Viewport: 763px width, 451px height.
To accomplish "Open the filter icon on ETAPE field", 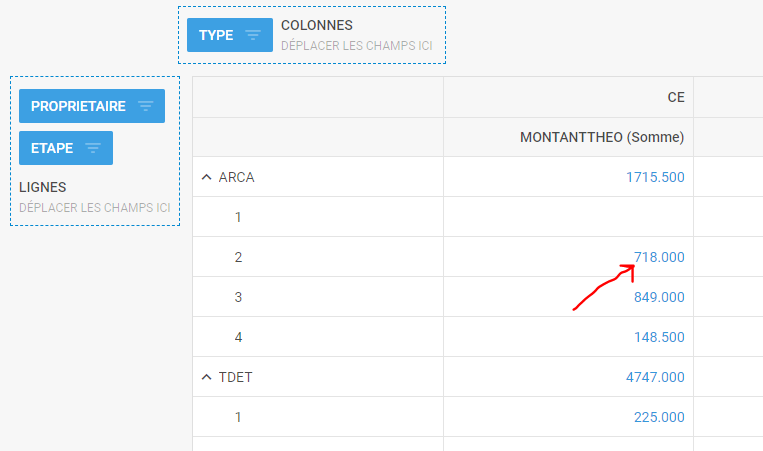I will pos(93,148).
